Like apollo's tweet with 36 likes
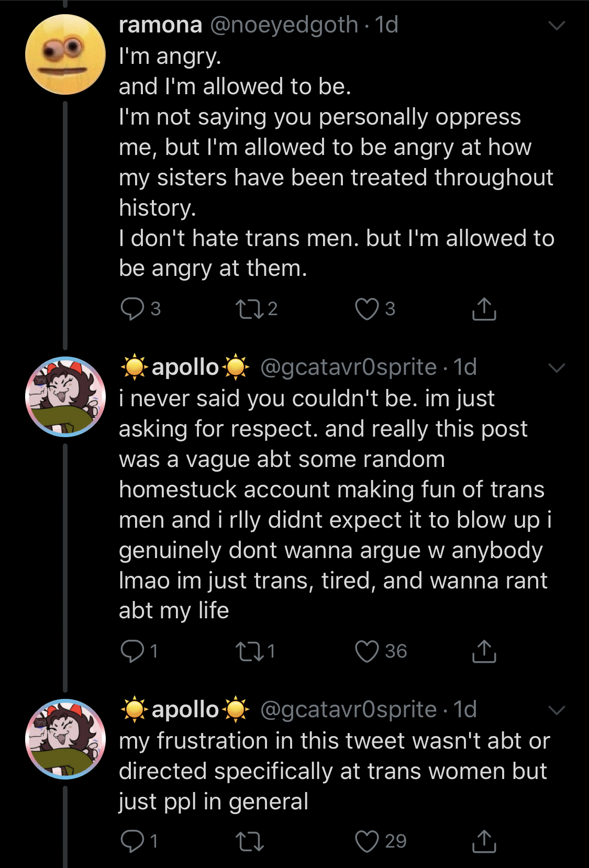The width and height of the screenshot is (589, 868). click(x=366, y=651)
